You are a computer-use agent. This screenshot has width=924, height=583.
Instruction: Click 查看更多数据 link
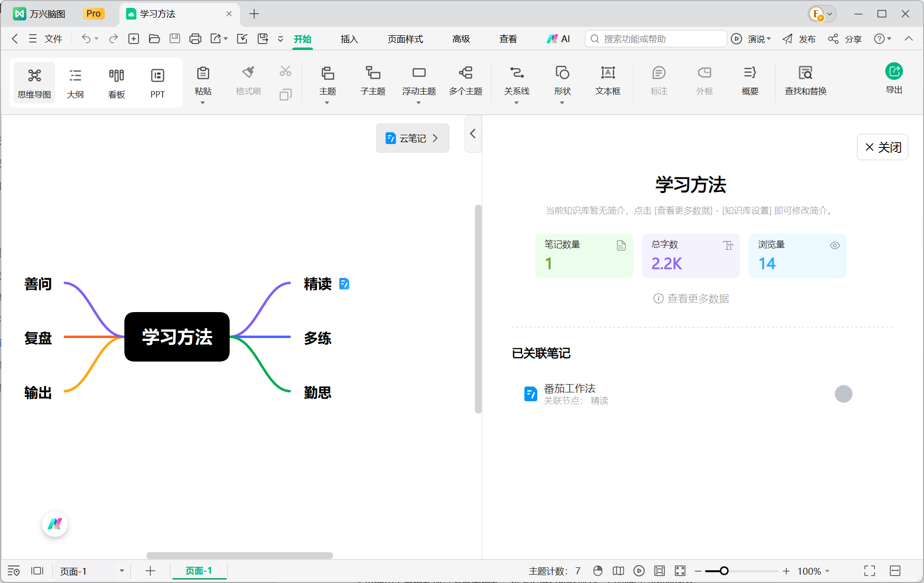(x=691, y=298)
